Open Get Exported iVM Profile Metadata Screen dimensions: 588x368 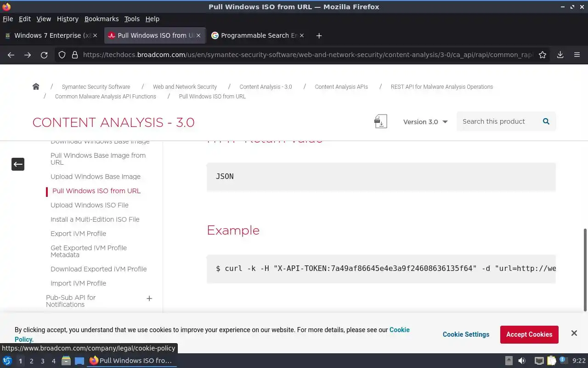coord(89,251)
